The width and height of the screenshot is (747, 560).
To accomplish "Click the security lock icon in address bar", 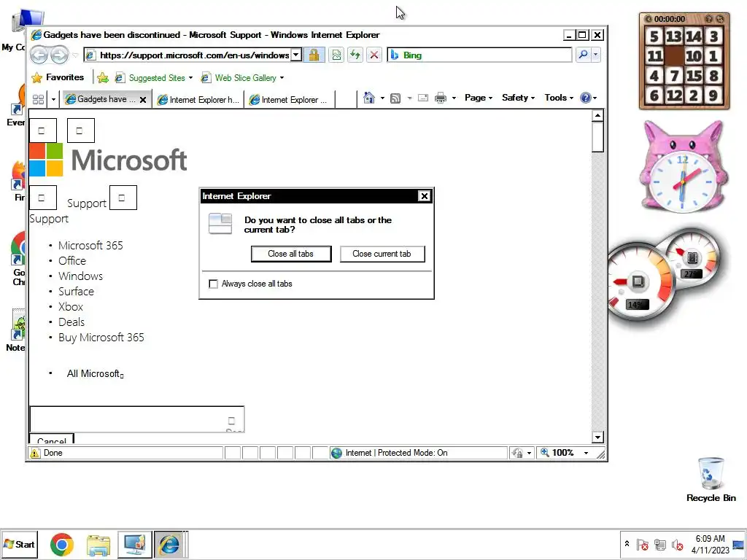I will (314, 55).
